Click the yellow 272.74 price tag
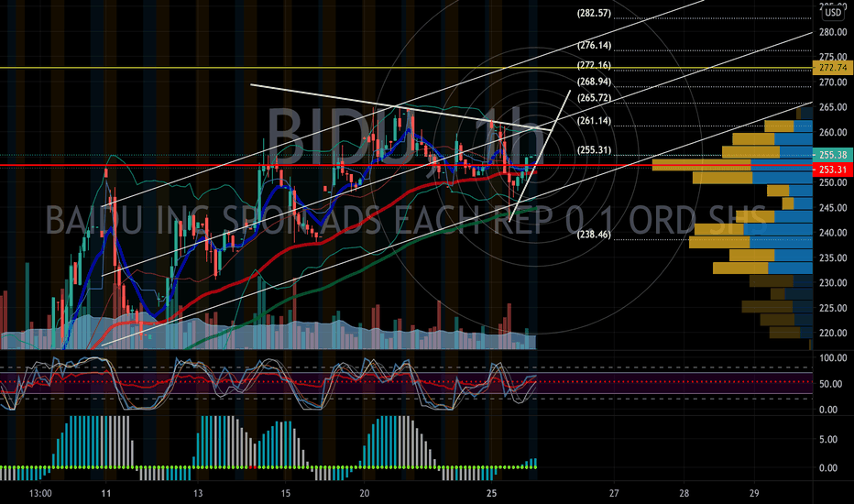Viewport: 854px width, 504px height. [x=833, y=68]
